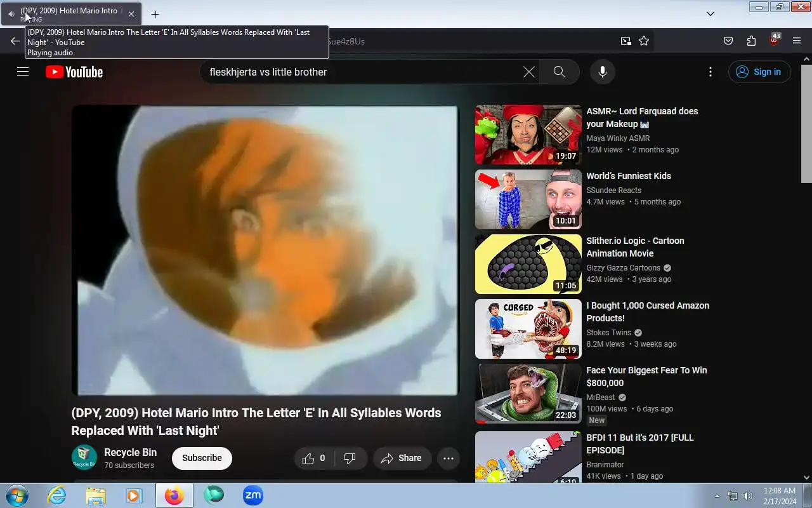Bookmark this page with the star
This screenshot has width=812, height=508.
pos(644,41)
